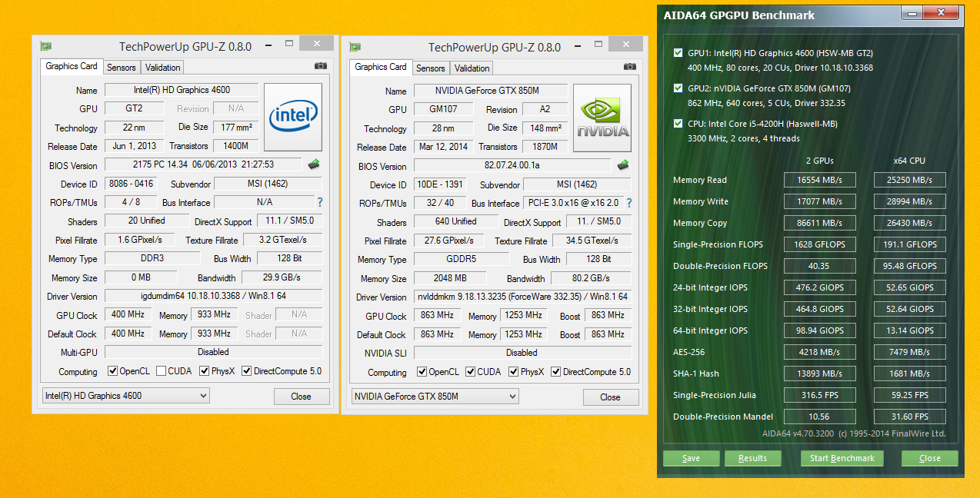Click the camera screenshot icon in NVIDIA GPU-Z window
Viewport: 980px width, 498px height.
tap(629, 67)
